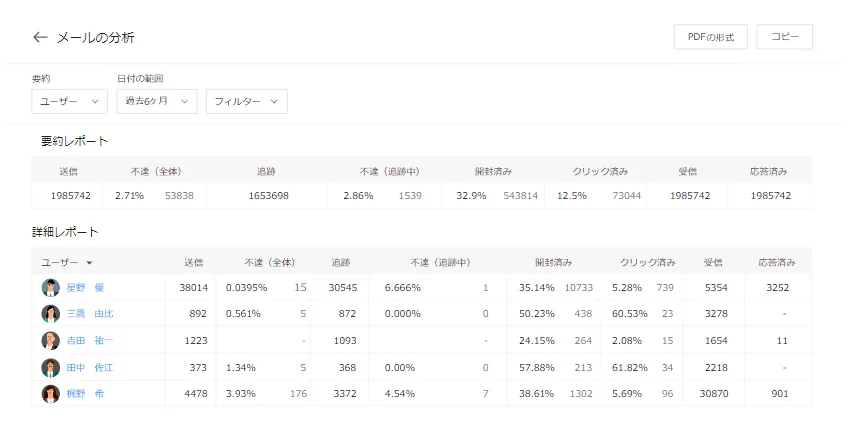Select received value 30870 cell
848x433 pixels.
click(x=714, y=394)
